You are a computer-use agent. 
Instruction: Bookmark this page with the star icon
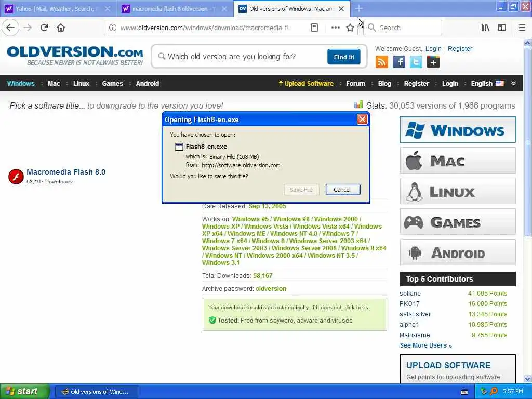[x=350, y=28]
